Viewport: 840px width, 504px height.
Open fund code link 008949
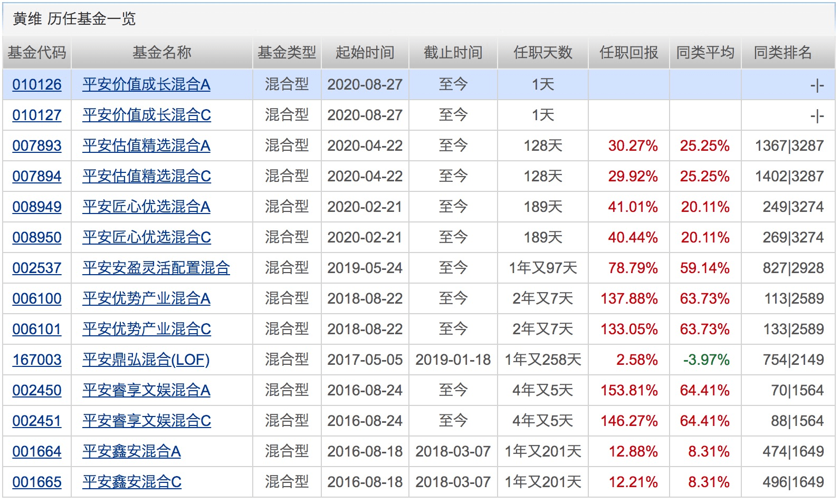pos(37,207)
